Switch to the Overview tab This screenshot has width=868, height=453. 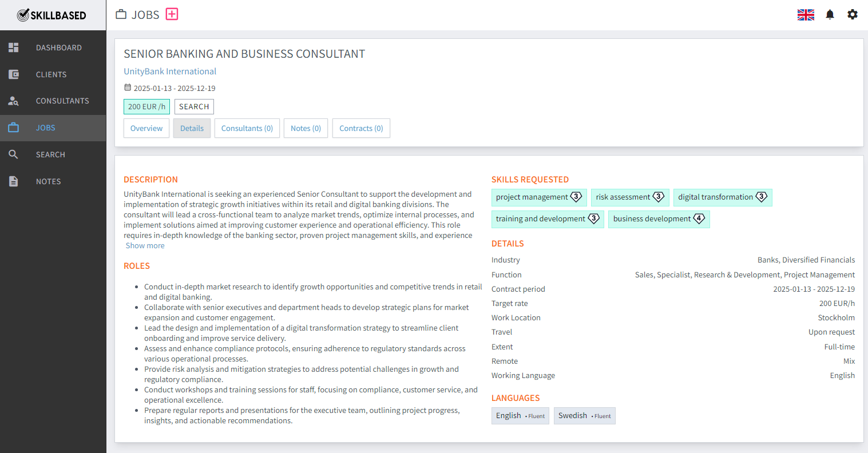click(146, 129)
